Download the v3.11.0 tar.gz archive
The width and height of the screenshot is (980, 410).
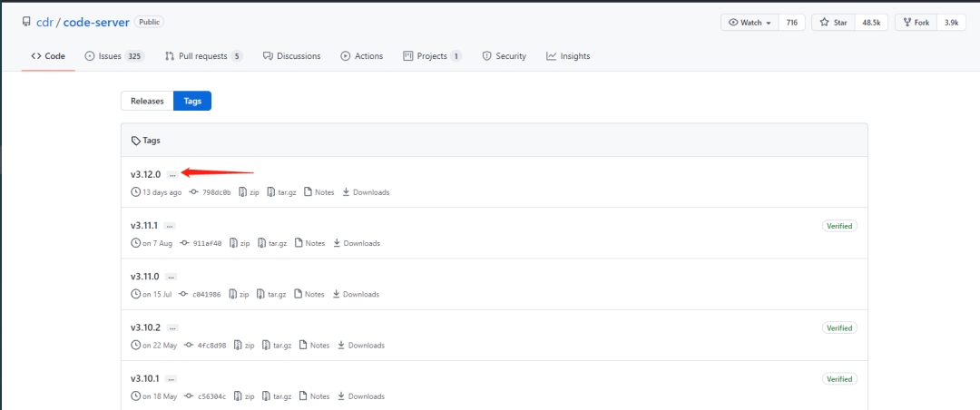[271, 295]
